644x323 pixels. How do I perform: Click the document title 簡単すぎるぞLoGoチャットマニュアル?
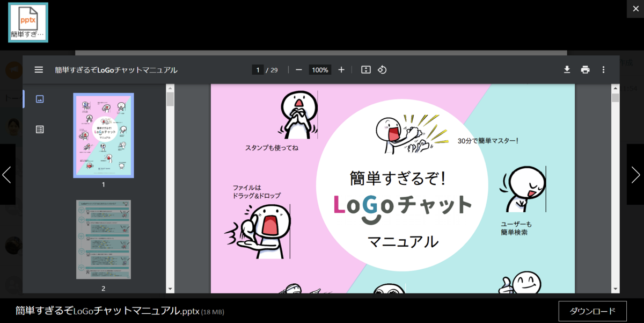tap(116, 70)
